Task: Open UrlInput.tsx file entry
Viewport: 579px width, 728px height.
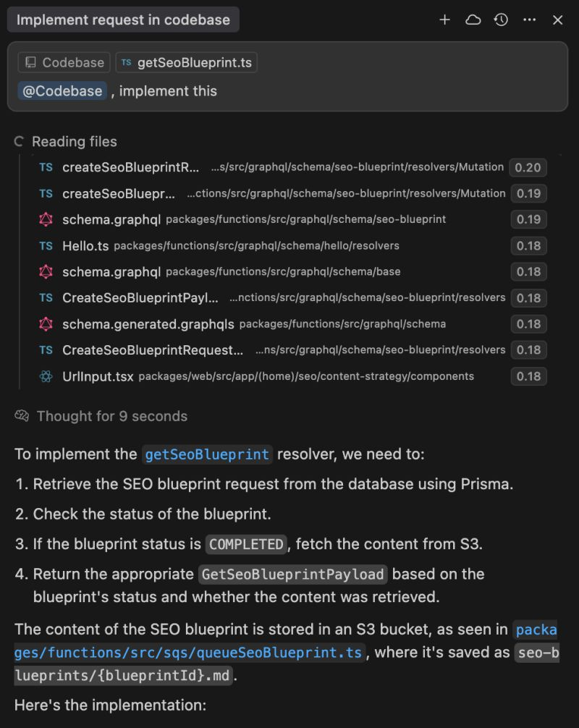Action: pyautogui.click(x=98, y=376)
